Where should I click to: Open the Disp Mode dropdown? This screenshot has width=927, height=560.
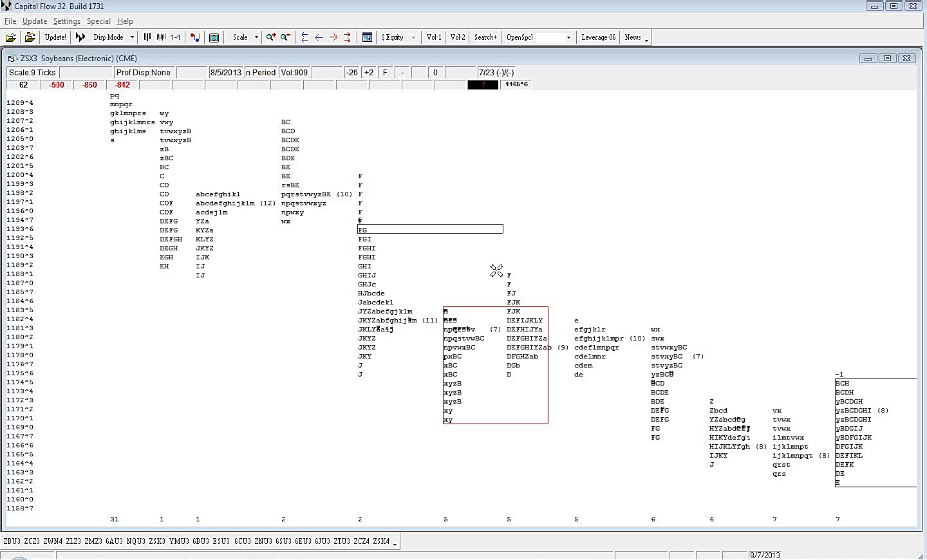pyautogui.click(x=132, y=37)
